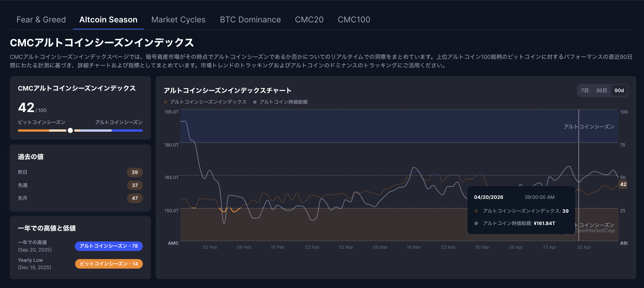Click the yearly low badge reading 14

coord(109,264)
